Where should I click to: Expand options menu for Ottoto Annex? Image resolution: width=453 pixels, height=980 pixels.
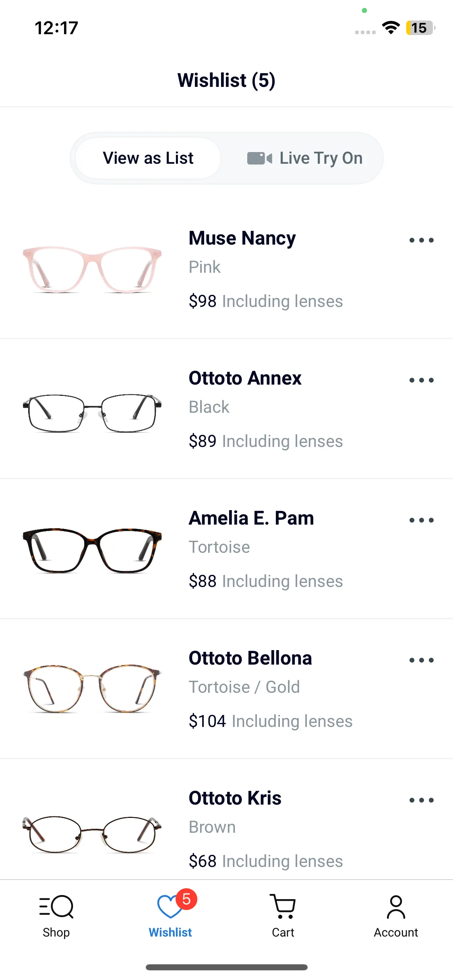click(x=421, y=381)
